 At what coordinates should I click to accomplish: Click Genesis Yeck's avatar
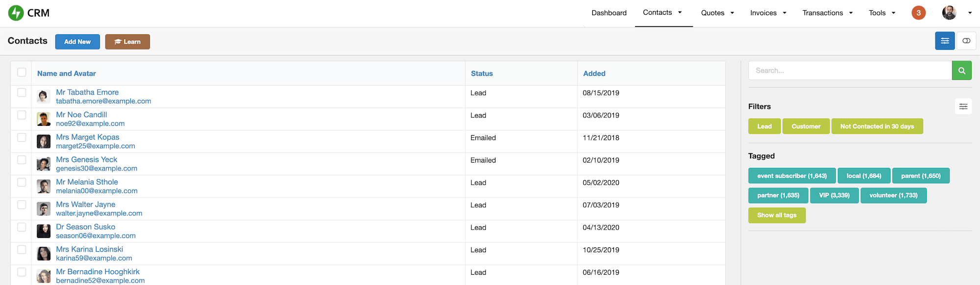(44, 164)
